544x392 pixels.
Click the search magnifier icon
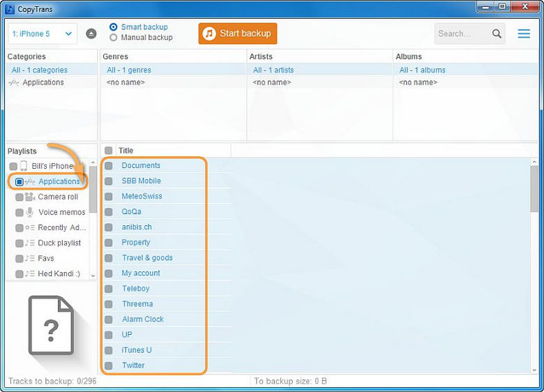coord(497,33)
